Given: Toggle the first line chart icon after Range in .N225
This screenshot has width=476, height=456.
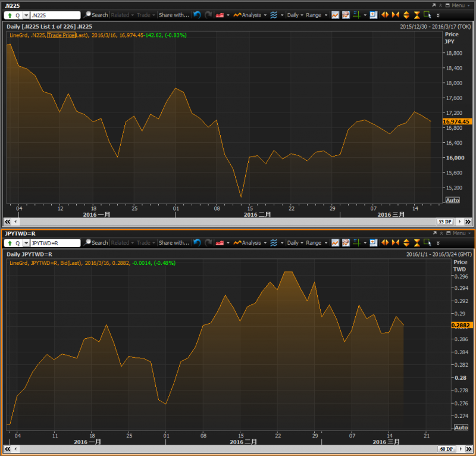Looking at the screenshot, I should point(336,15).
